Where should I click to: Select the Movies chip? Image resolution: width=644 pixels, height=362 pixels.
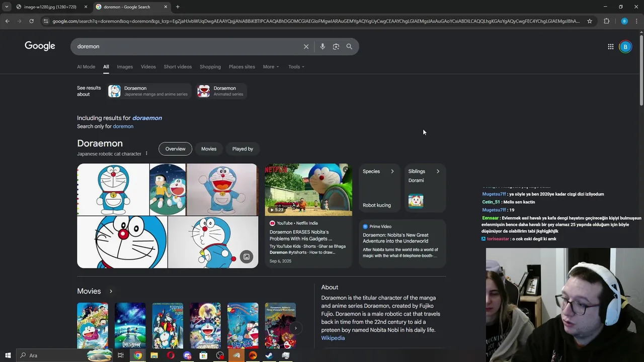(x=209, y=149)
